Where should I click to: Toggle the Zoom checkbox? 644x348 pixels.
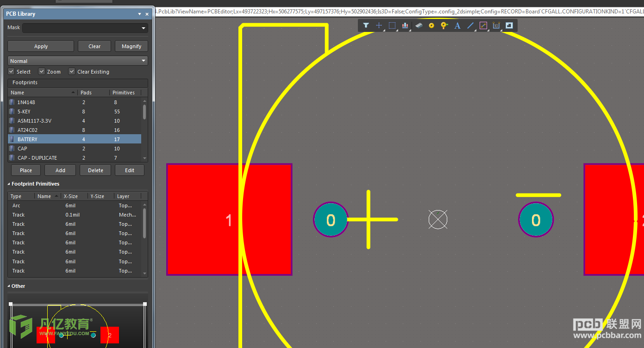pos(42,71)
